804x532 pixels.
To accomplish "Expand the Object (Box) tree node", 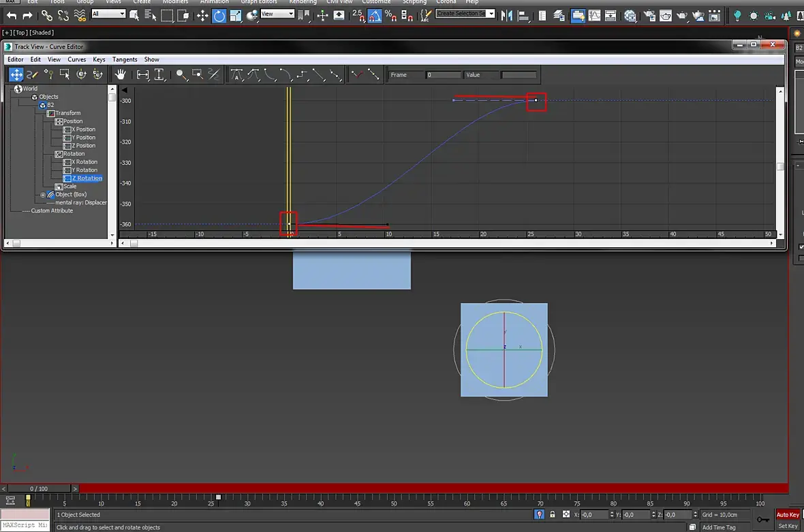I will point(43,195).
